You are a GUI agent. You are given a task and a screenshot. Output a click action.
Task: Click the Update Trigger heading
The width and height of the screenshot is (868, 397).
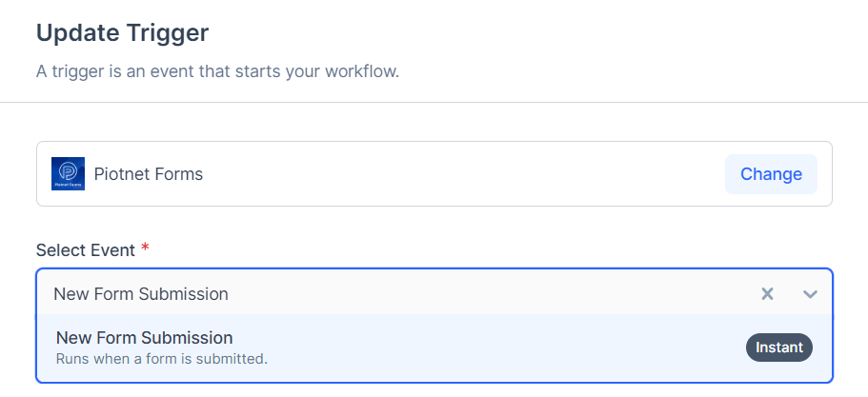click(122, 33)
